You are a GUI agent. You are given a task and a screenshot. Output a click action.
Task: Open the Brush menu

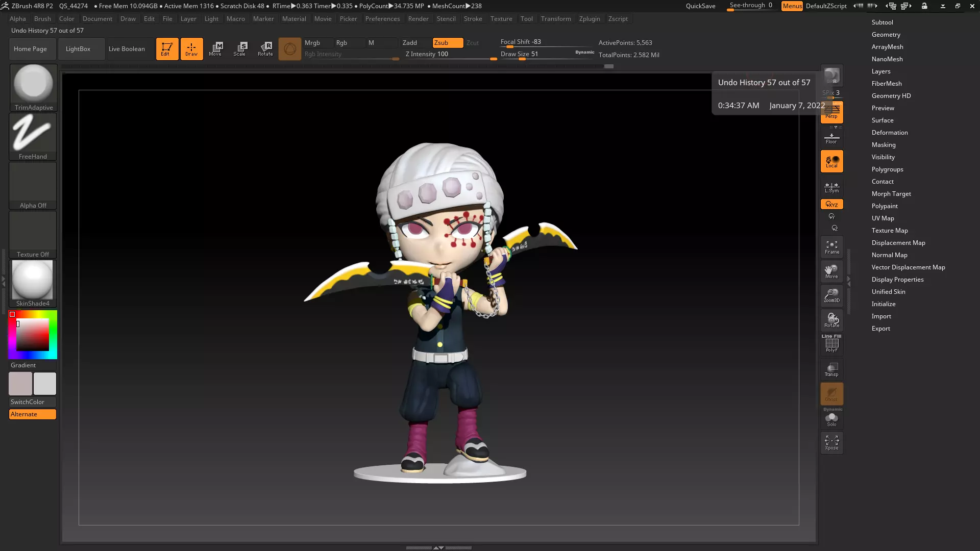[42, 19]
